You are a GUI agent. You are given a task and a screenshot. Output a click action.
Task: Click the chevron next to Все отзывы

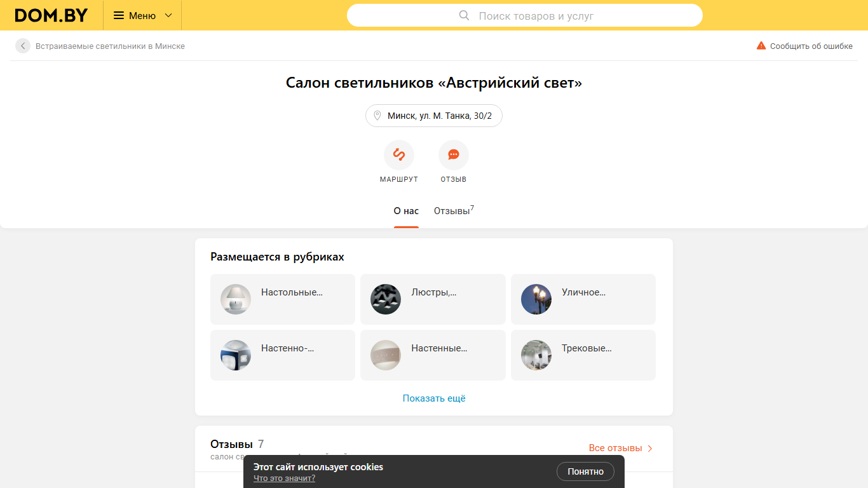click(x=649, y=448)
